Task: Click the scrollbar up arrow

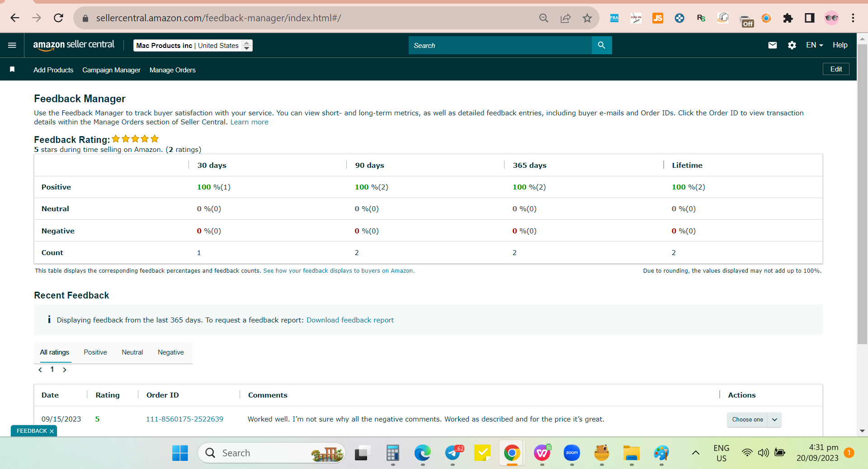Action: point(863,39)
